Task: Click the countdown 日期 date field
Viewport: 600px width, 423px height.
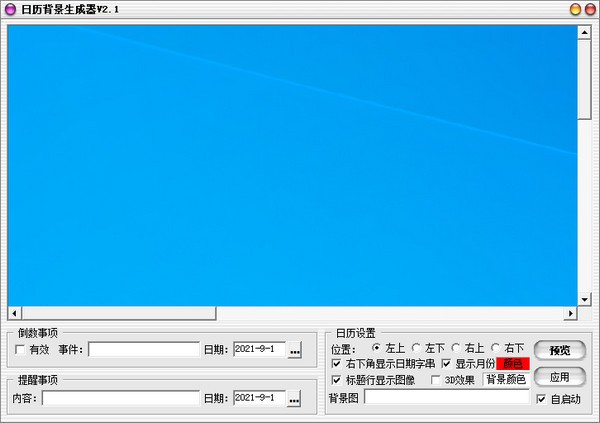Action: coord(259,349)
